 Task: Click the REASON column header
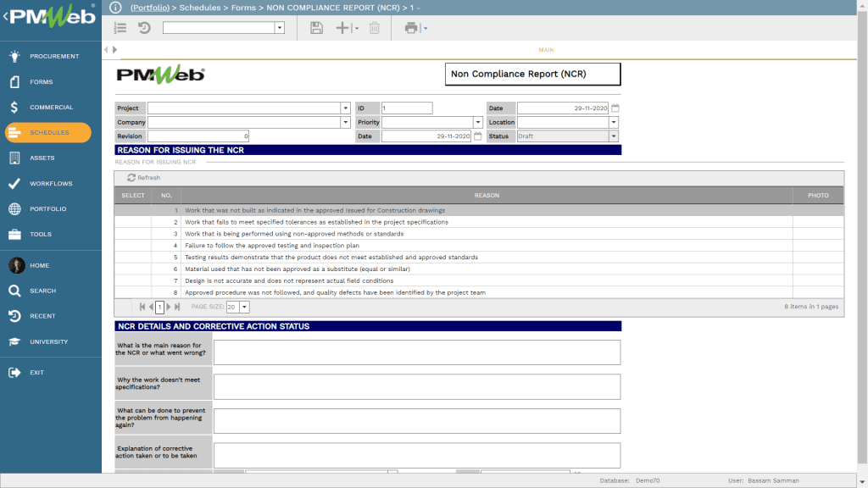click(x=487, y=196)
